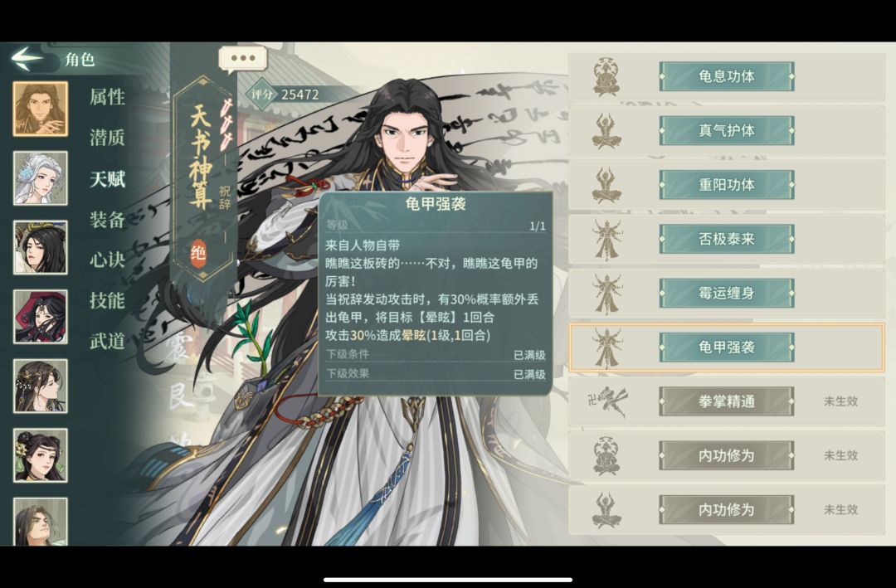Tap the meditation icon beside 龟息功体
This screenshot has height=588, width=896.
pos(606,76)
